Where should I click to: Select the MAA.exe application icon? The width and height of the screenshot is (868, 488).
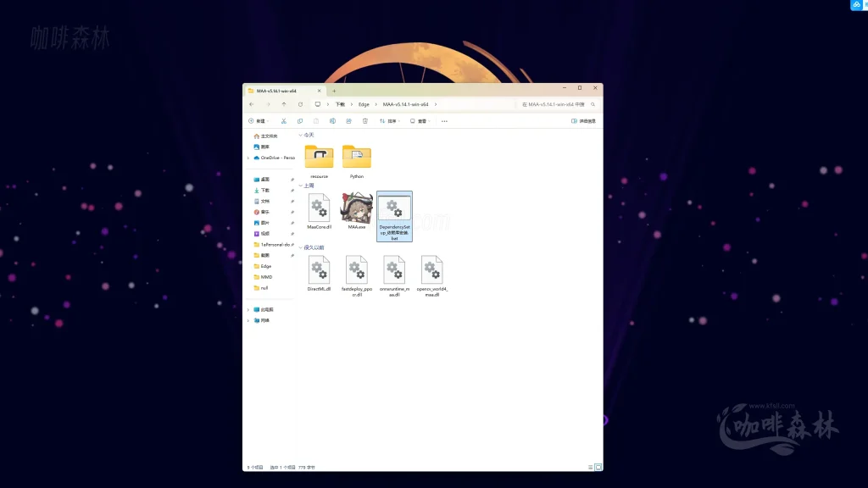tap(356, 208)
